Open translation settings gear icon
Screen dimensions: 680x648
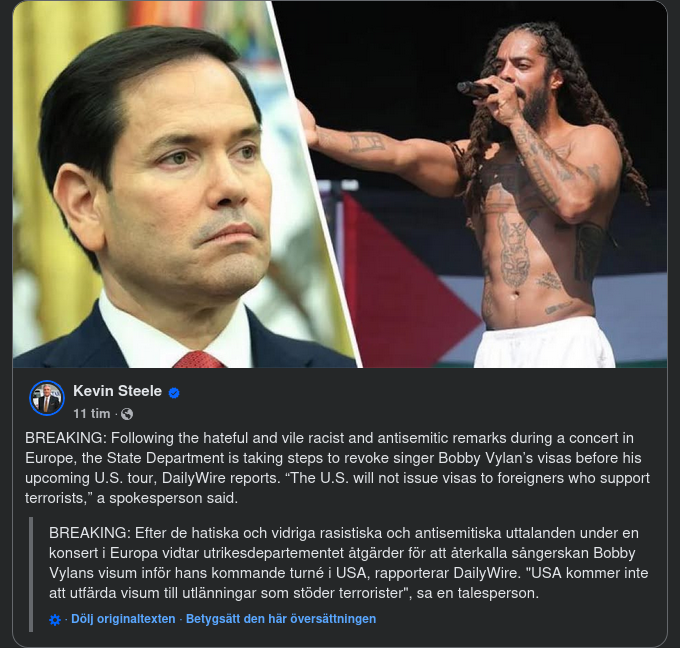(55, 620)
